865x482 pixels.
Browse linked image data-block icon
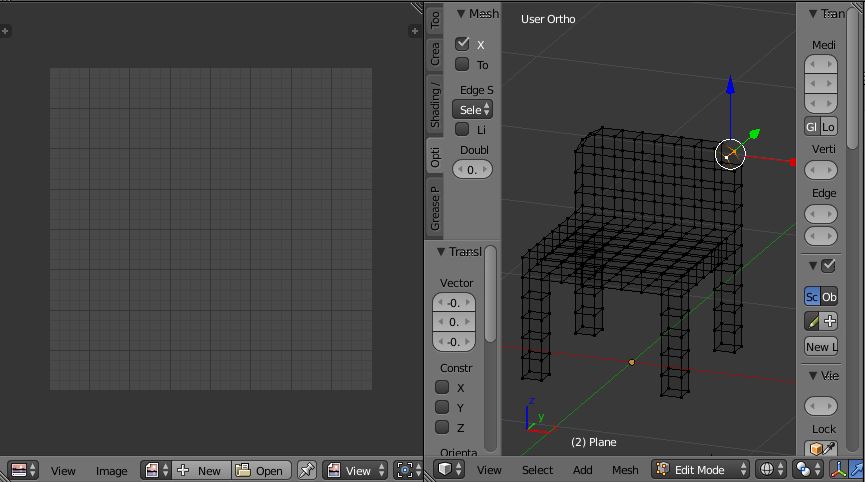[156, 470]
